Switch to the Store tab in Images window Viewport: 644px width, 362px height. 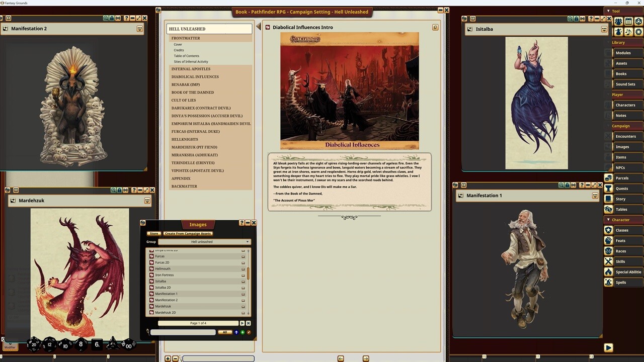coord(154,233)
